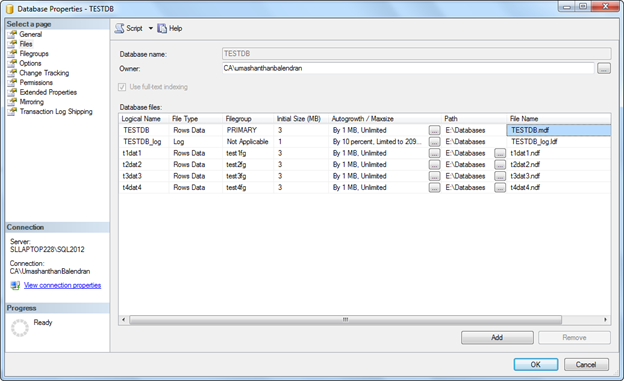Image resolution: width=624 pixels, height=381 pixels.
Task: Browse path for t2dat2 file
Action: pyautogui.click(x=500, y=165)
